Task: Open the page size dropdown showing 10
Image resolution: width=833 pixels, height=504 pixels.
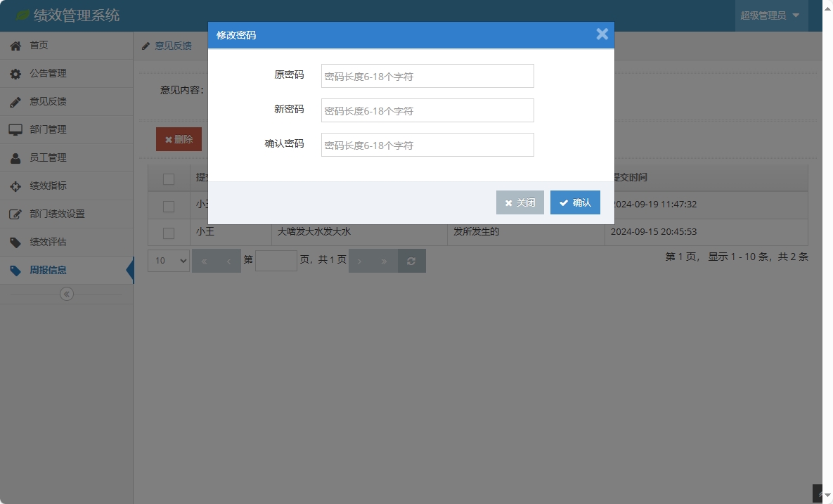Action: 168,260
